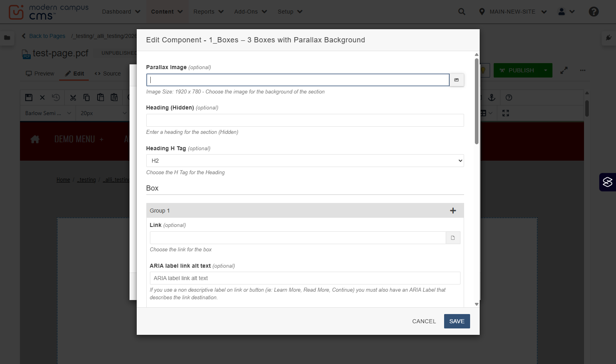The image size is (616, 364).
Task: Click the save disk icon in editor toolbar
Action: [x=29, y=97]
